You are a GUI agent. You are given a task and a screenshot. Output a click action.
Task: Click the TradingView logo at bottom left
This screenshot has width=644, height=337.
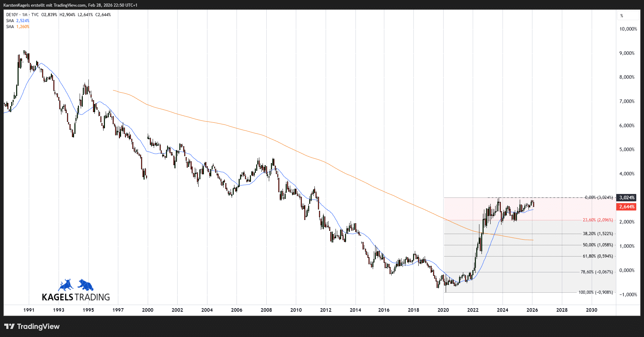pyautogui.click(x=32, y=326)
